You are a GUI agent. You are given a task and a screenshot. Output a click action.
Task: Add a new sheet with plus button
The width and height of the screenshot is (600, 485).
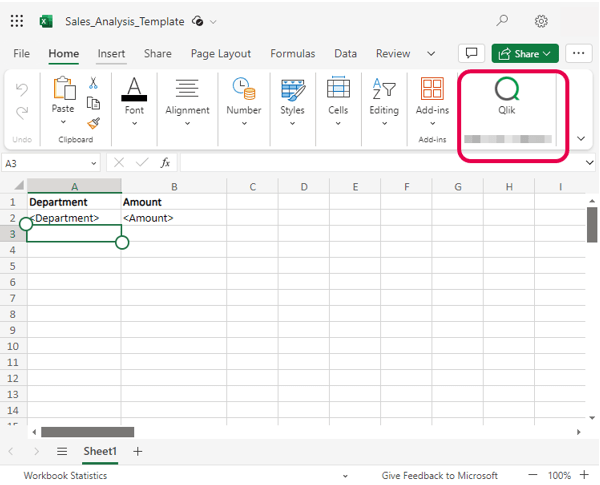138,452
